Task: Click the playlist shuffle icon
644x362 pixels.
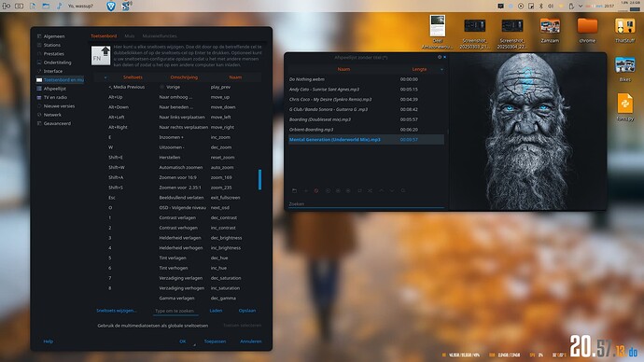Action: [x=370, y=191]
